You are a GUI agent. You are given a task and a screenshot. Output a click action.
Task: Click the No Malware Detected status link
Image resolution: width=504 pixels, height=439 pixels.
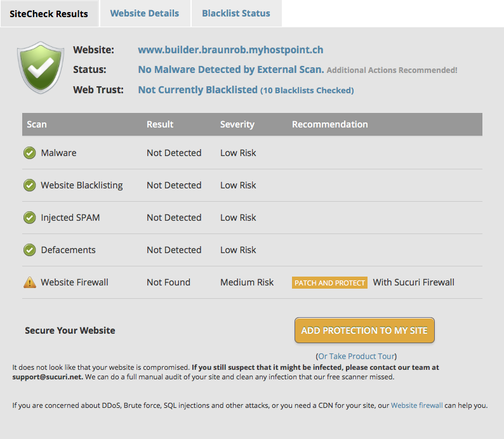(x=231, y=69)
